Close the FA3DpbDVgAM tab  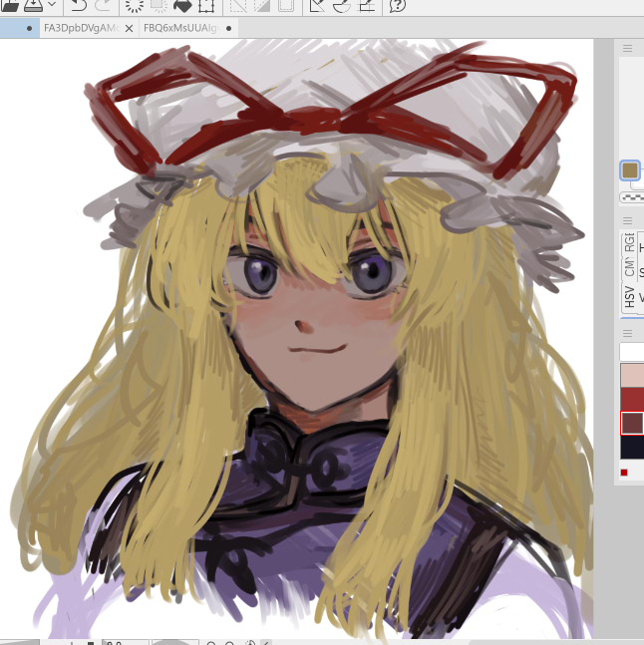129,28
